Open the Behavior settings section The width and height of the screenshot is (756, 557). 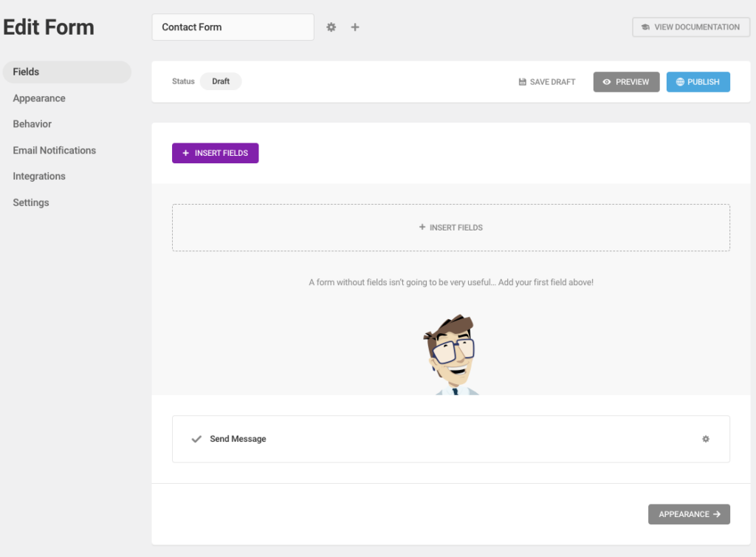(x=32, y=123)
